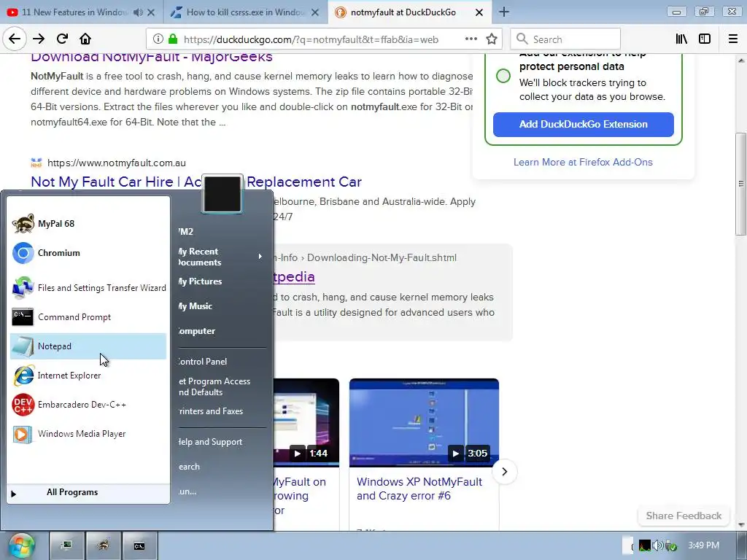747x560 pixels.
Task: Open Windows XP NotMyFault and Crazy error #6
Action: point(419,489)
